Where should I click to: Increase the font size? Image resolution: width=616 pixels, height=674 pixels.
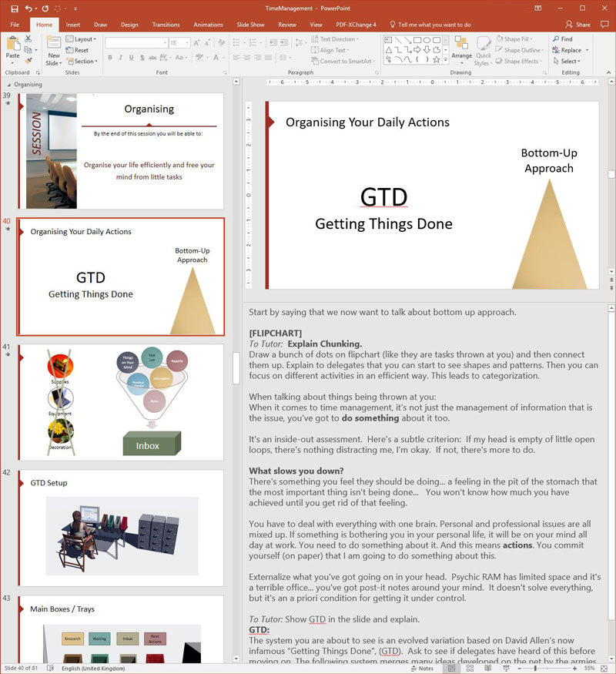click(196, 43)
